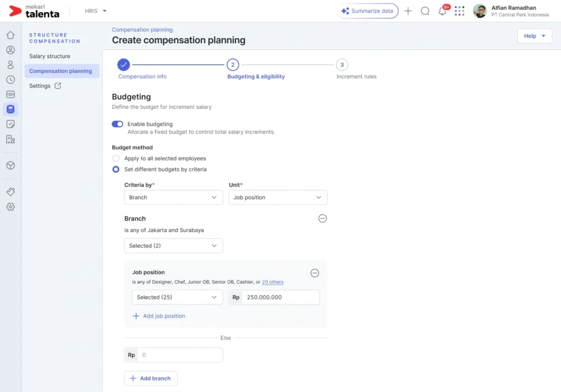Open the employee person sidebar icon
Viewport: 561px width, 392px height.
pyautogui.click(x=10, y=65)
